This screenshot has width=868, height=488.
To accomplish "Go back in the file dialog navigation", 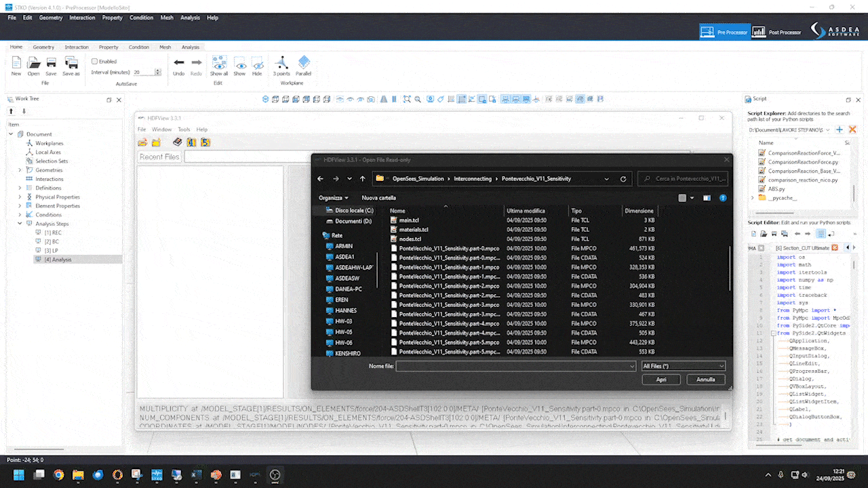I will tap(321, 179).
